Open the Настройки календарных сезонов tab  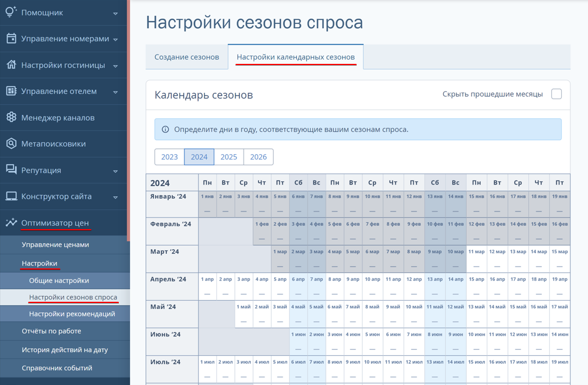pos(296,57)
